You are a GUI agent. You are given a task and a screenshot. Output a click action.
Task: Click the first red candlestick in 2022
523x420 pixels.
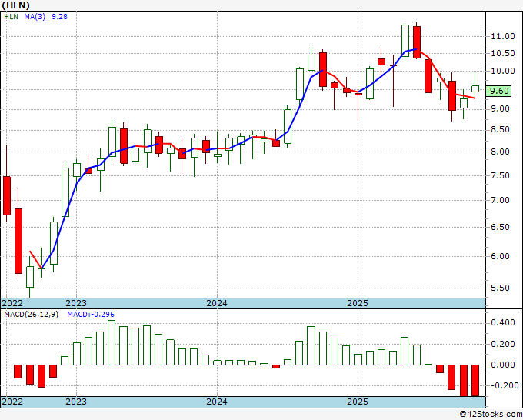tap(7, 196)
